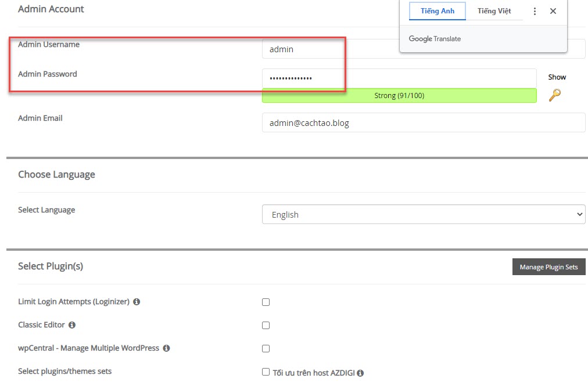
Task: Open Google Translate options three-dot menu
Action: [x=535, y=11]
